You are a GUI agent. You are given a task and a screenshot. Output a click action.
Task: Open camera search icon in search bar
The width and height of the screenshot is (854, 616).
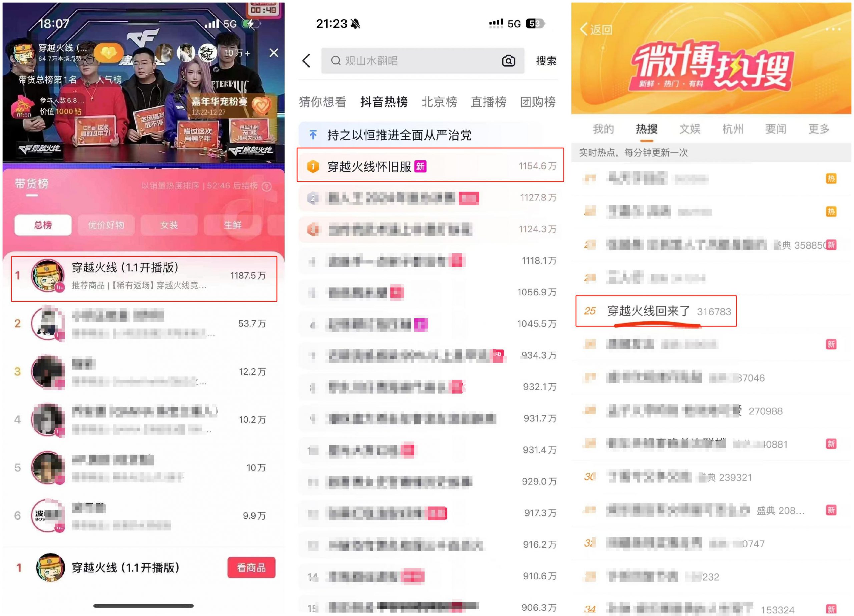(508, 61)
